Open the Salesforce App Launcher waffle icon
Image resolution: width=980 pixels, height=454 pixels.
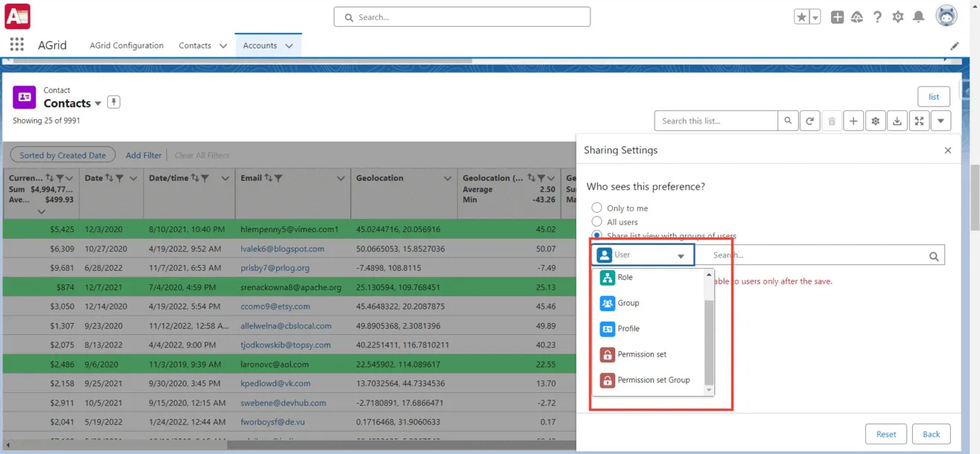coord(16,45)
